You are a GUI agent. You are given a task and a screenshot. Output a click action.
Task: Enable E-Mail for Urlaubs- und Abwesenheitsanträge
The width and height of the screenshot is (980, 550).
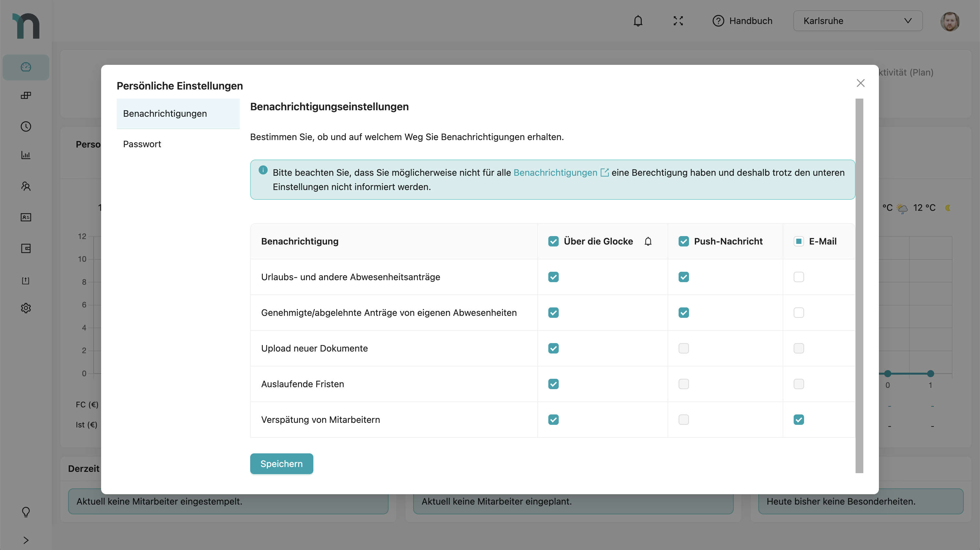[799, 277]
